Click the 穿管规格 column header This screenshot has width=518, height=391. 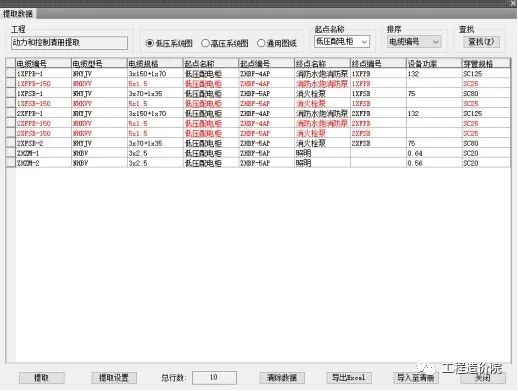(486, 63)
